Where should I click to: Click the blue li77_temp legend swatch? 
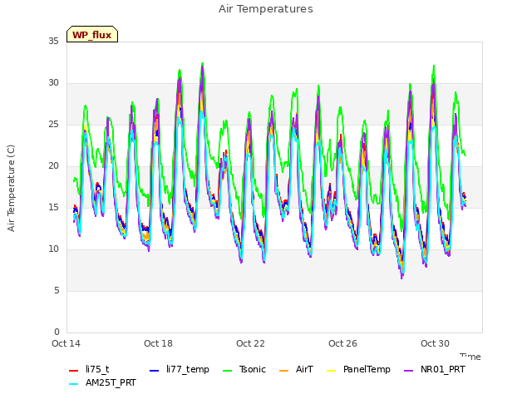click(154, 371)
